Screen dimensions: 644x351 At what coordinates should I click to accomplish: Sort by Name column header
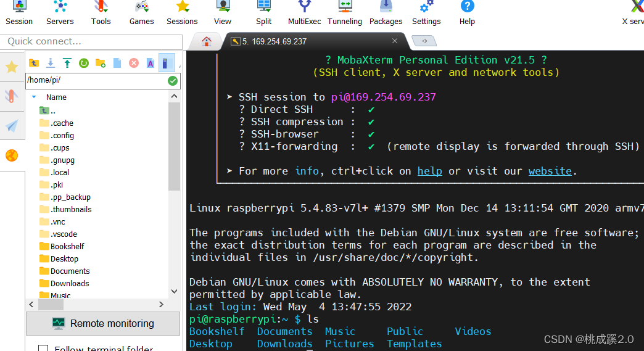click(x=56, y=97)
